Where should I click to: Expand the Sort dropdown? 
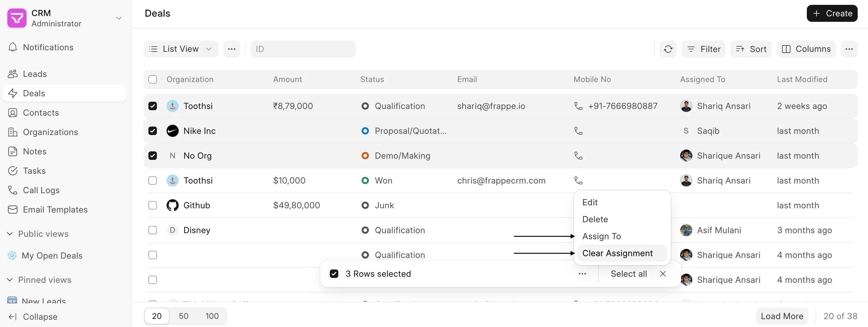(751, 49)
